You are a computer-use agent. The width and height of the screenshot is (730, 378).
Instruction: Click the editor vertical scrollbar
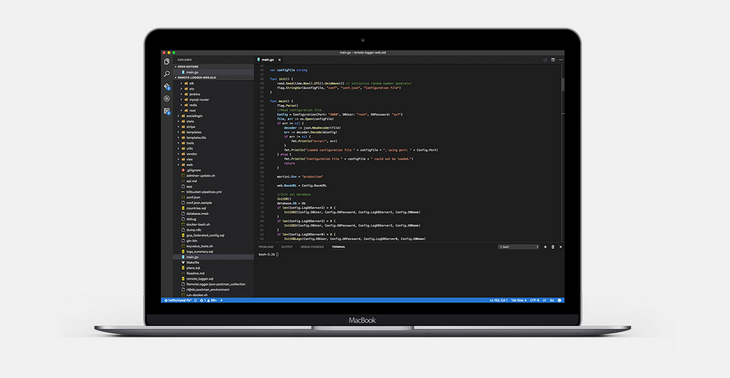click(x=562, y=153)
